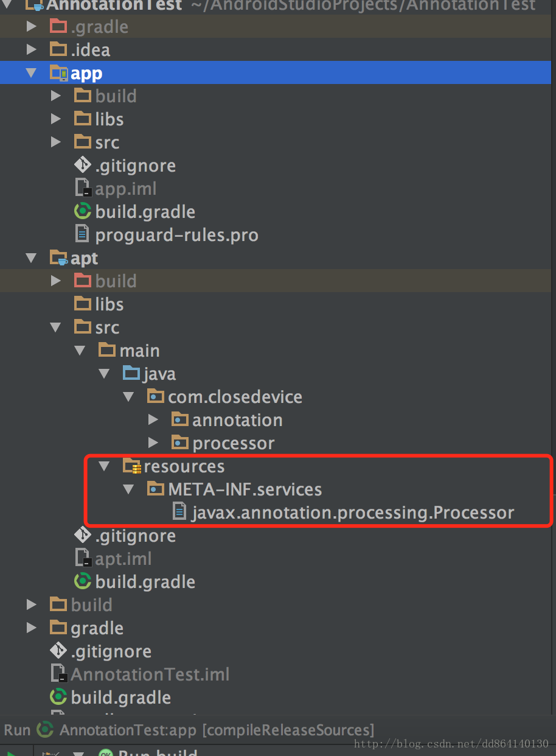Click the proguard-rules.pro file icon
Viewport: 556px width, 756px height.
[82, 235]
